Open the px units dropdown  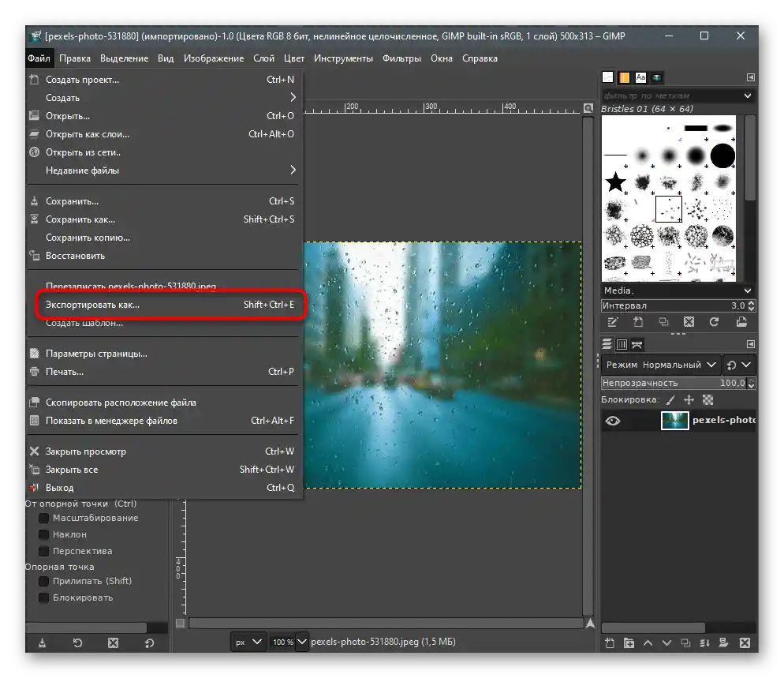click(248, 642)
